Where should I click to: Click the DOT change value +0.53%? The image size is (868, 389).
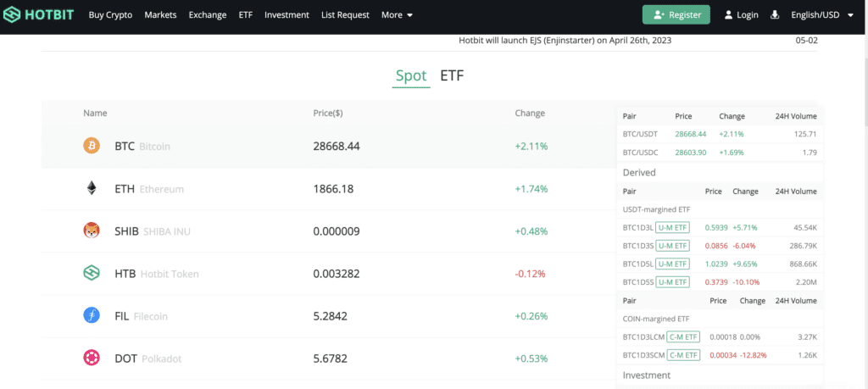(531, 358)
